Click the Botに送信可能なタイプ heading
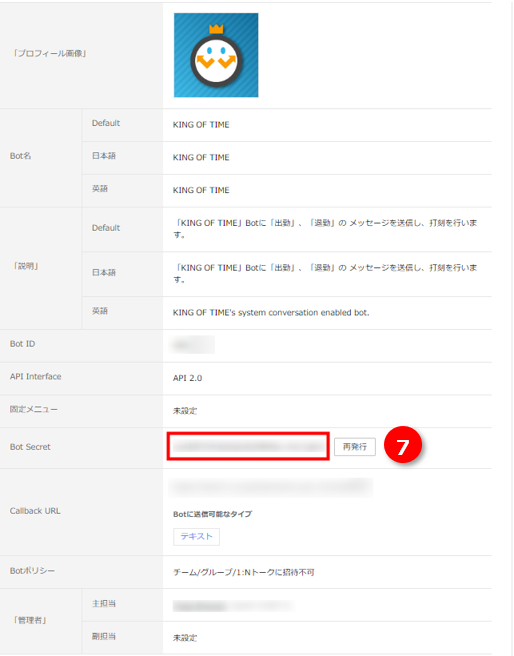Viewport: 514px width, 656px height. pos(212,514)
